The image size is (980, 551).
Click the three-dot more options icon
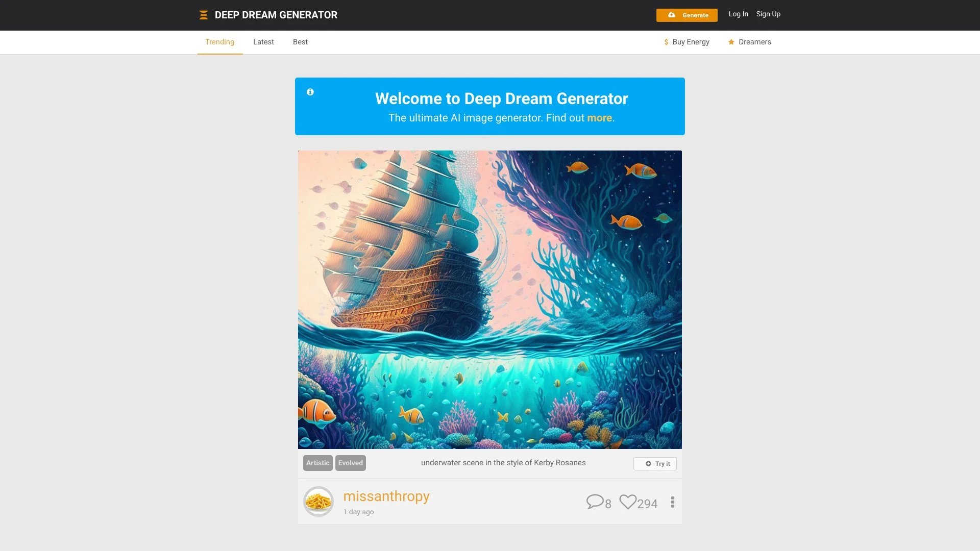tap(672, 503)
